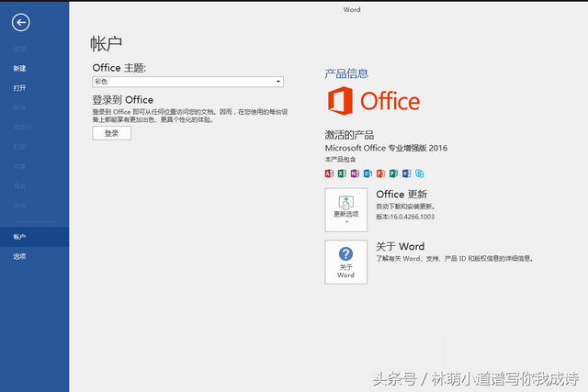Select 打印 in the sidebar
588x392 pixels.
[x=19, y=147]
